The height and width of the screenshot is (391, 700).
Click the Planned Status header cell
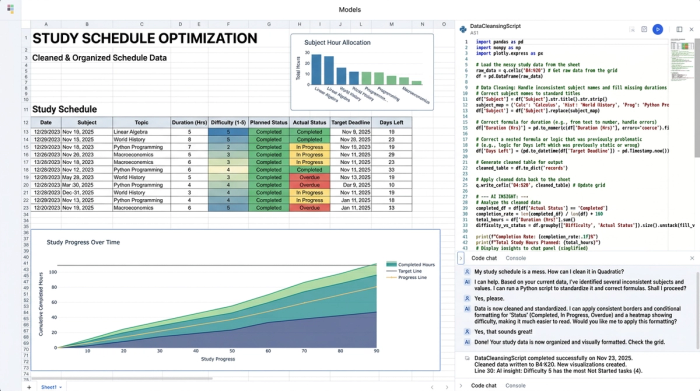tap(269, 122)
